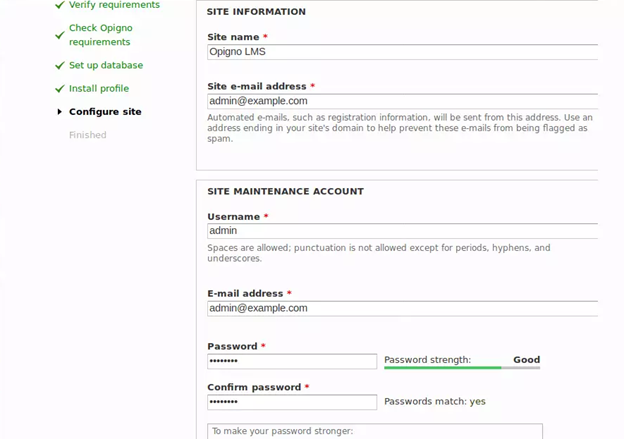Click the greyed-out Finished step
624x439 pixels.
[x=87, y=135]
